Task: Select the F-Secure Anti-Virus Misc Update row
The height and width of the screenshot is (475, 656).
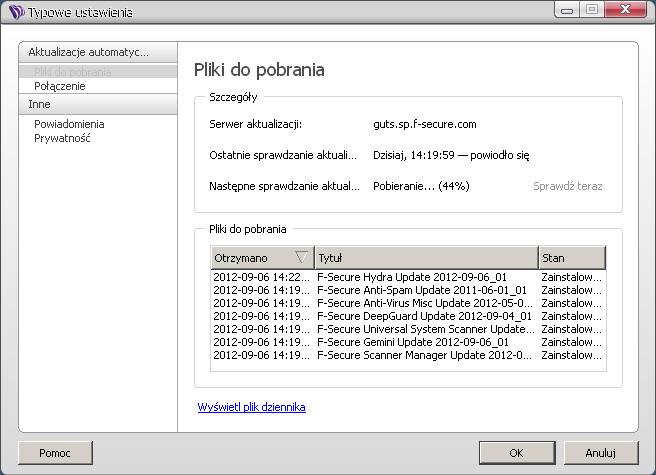Action: [x=408, y=303]
